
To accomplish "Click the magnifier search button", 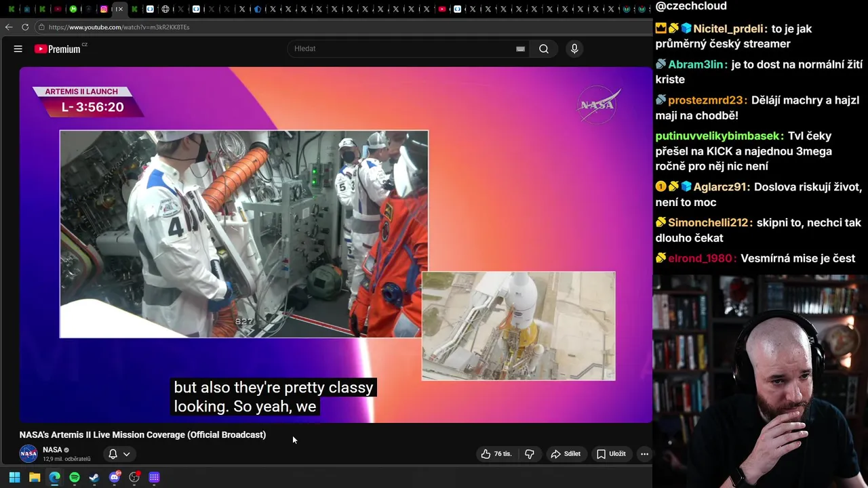I will [544, 49].
